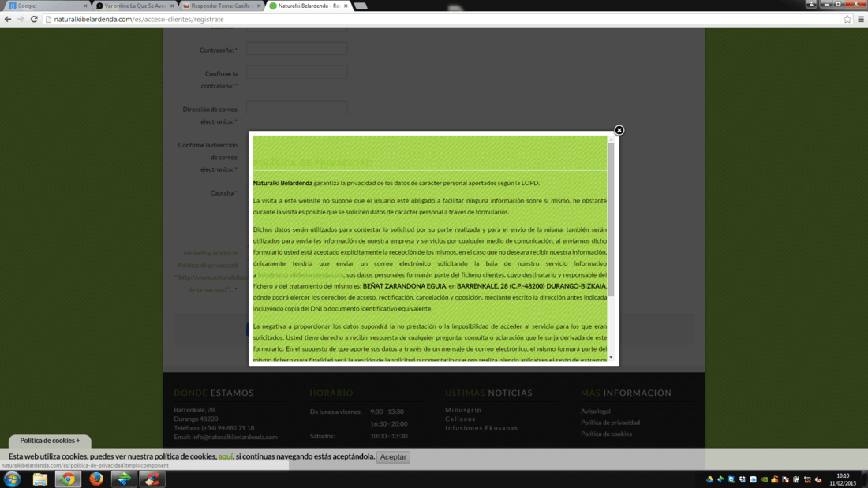Click the popup scrollbar's down arrow
This screenshot has width=868, height=488.
point(611,357)
